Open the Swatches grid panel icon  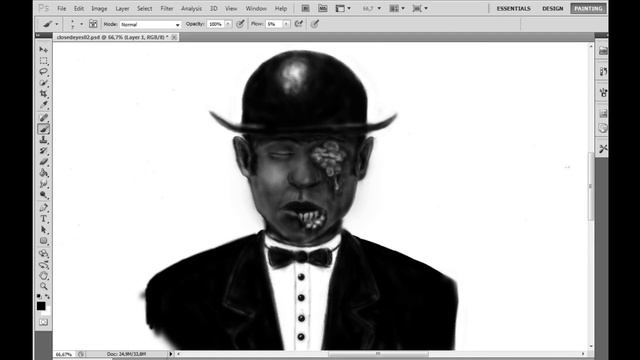coord(603,113)
